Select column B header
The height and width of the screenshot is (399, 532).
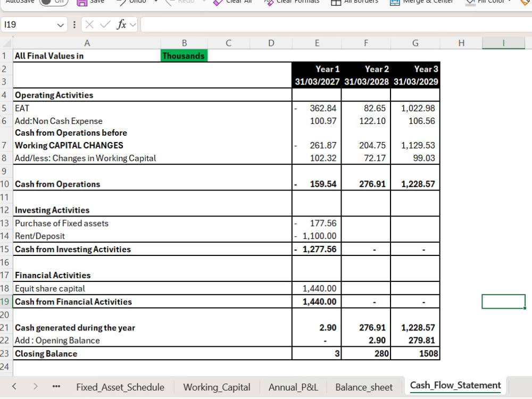click(184, 43)
